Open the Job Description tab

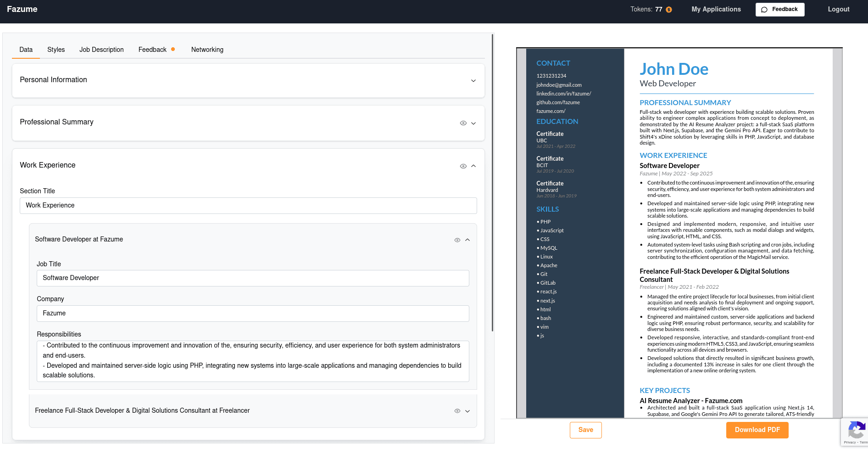101,50
